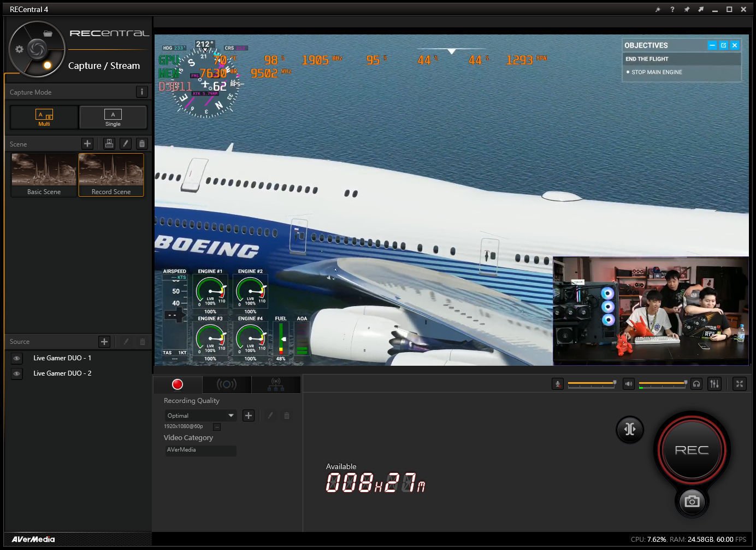Select Multi capture mode

pos(44,117)
